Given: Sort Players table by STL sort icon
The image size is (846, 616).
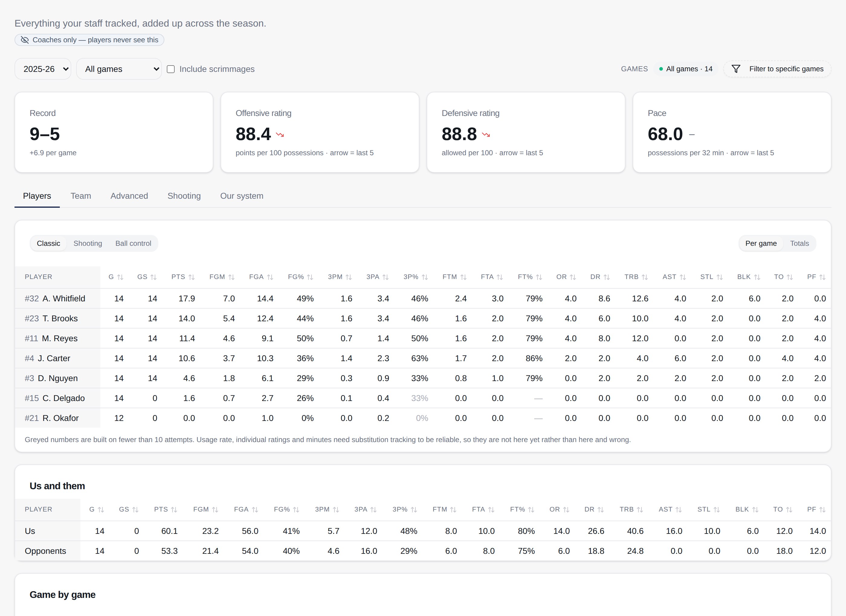Looking at the screenshot, I should [719, 277].
